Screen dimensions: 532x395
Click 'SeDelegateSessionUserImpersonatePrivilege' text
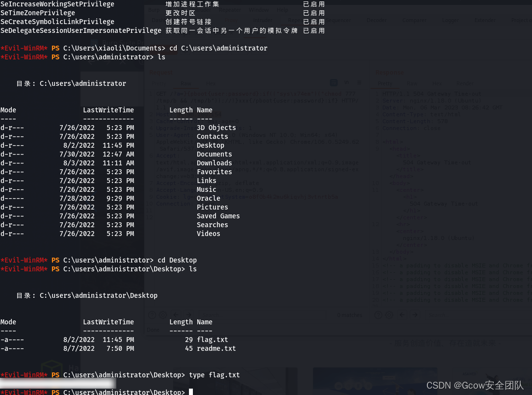81,30
